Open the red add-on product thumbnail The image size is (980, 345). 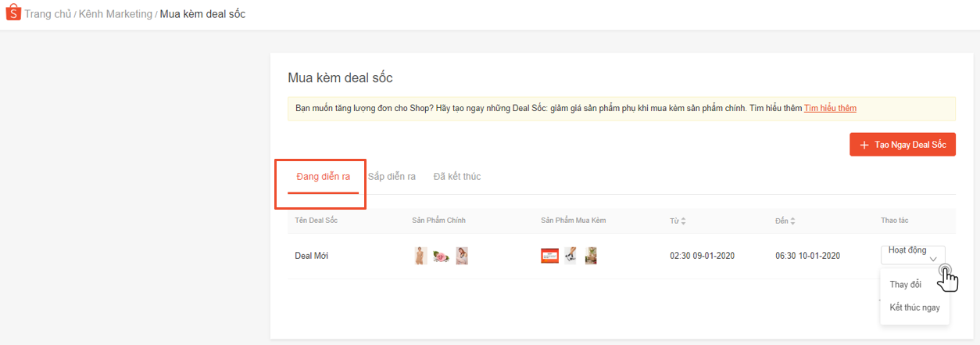click(549, 256)
